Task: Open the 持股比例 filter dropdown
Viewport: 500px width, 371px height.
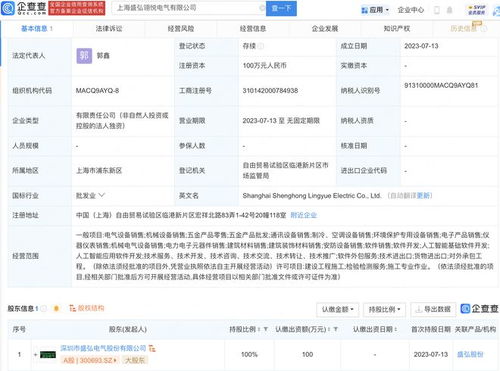Action: [384, 310]
